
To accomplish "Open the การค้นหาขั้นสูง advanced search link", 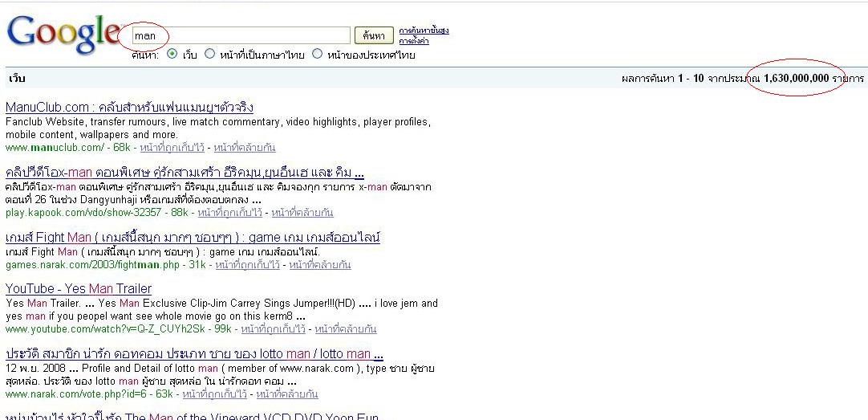I will [x=424, y=31].
